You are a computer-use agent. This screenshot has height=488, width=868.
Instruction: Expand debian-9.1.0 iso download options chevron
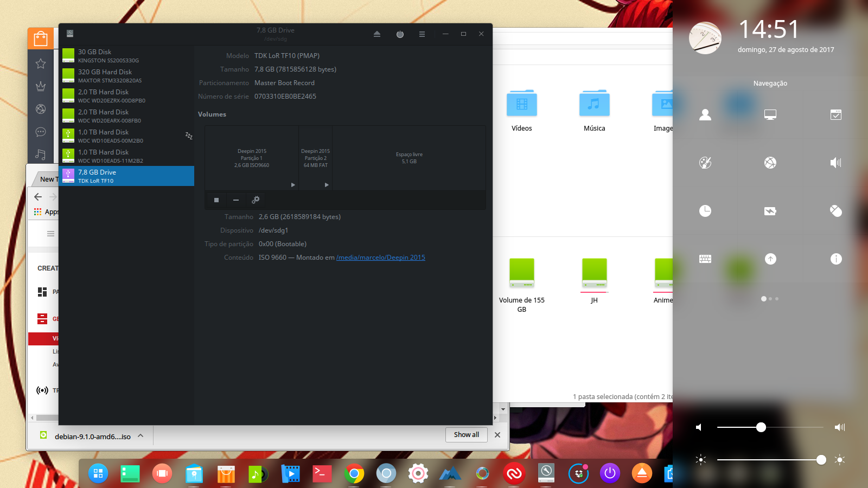click(141, 435)
